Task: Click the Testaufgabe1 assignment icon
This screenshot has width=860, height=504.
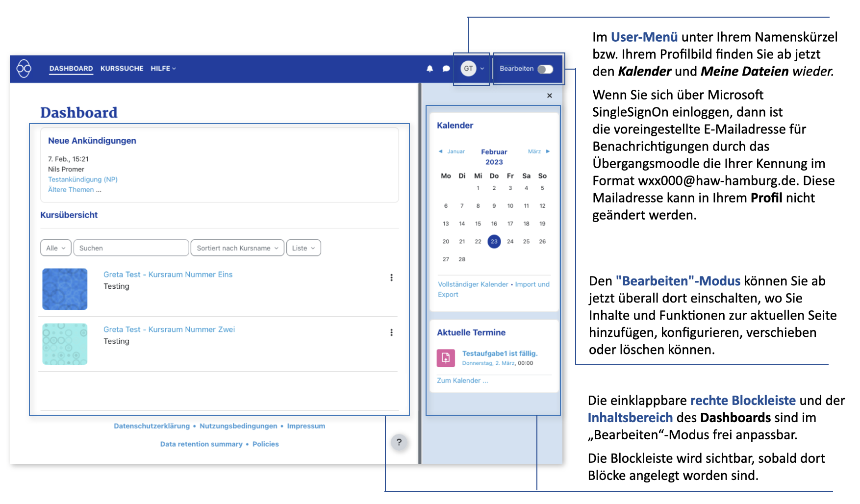Action: tap(446, 358)
